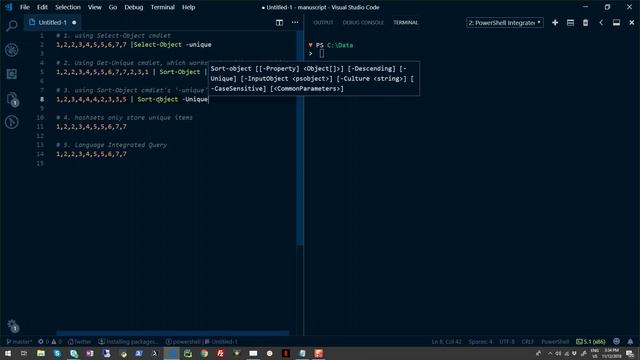Open the Search view in activity bar
This screenshot has height=360, width=640.
pos(12,26)
